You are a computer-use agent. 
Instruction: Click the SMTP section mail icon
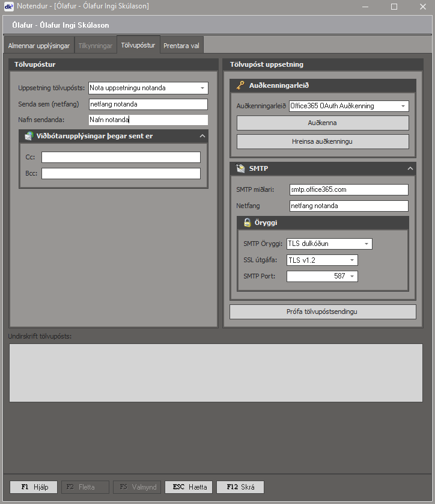point(241,168)
